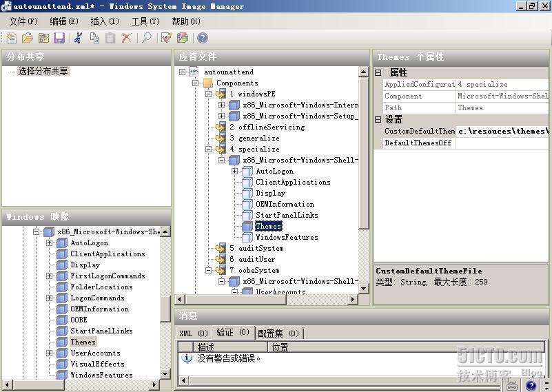This screenshot has width=552, height=392.
Task: Click the info icon in messages list
Action: point(187,358)
